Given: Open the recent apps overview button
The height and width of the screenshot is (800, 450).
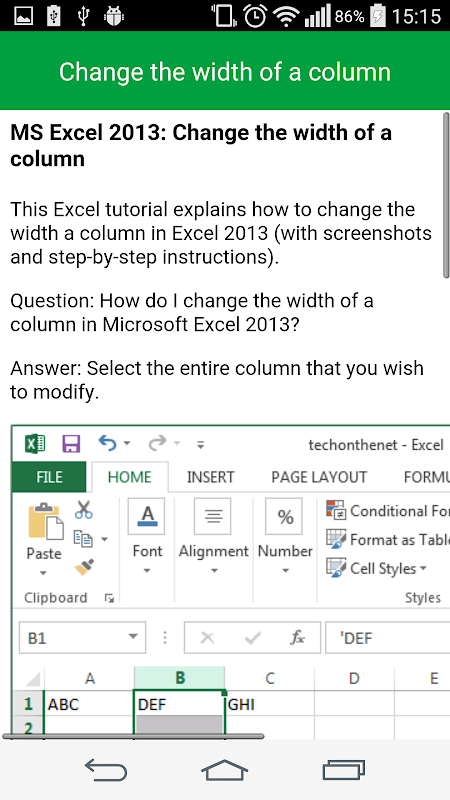Looking at the screenshot, I should point(344,769).
